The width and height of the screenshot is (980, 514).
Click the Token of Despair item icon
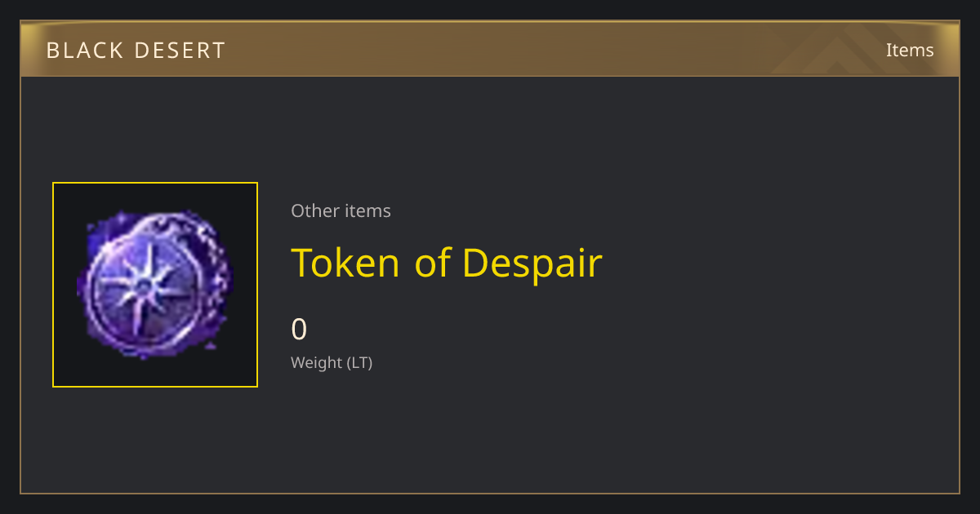click(x=155, y=285)
